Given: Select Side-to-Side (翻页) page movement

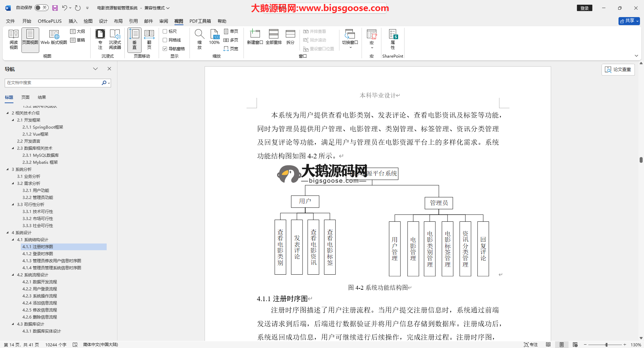Looking at the screenshot, I should 149,40.
